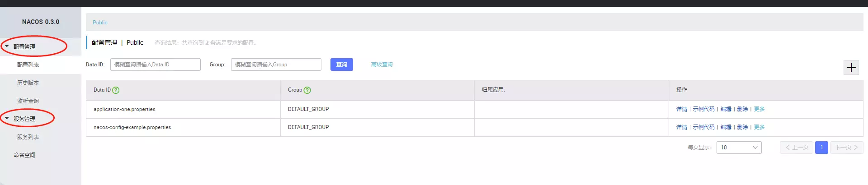Focus the Group search field
The height and width of the screenshot is (185, 868).
(x=276, y=65)
